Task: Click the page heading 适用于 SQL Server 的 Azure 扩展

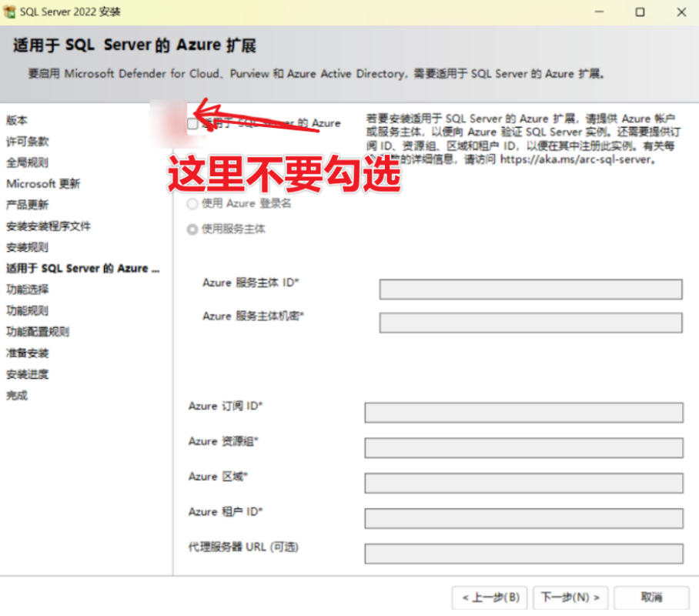Action: coord(135,45)
